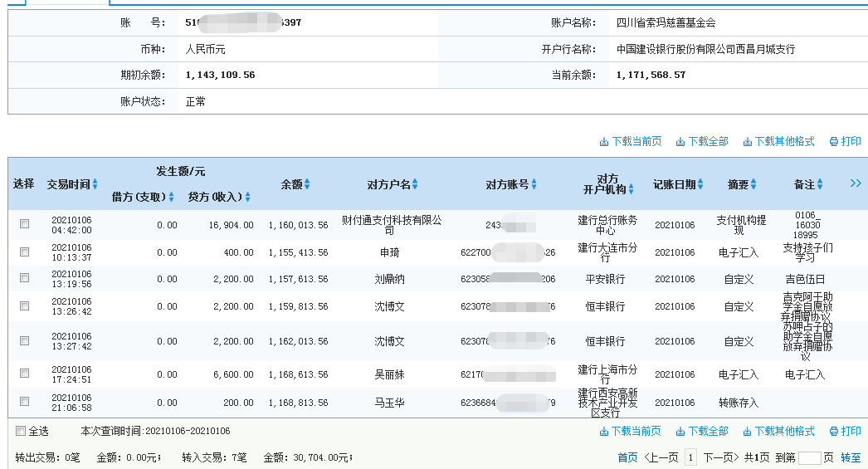Click bottom 下载全部 download link
The image size is (868, 469).
coord(702,432)
